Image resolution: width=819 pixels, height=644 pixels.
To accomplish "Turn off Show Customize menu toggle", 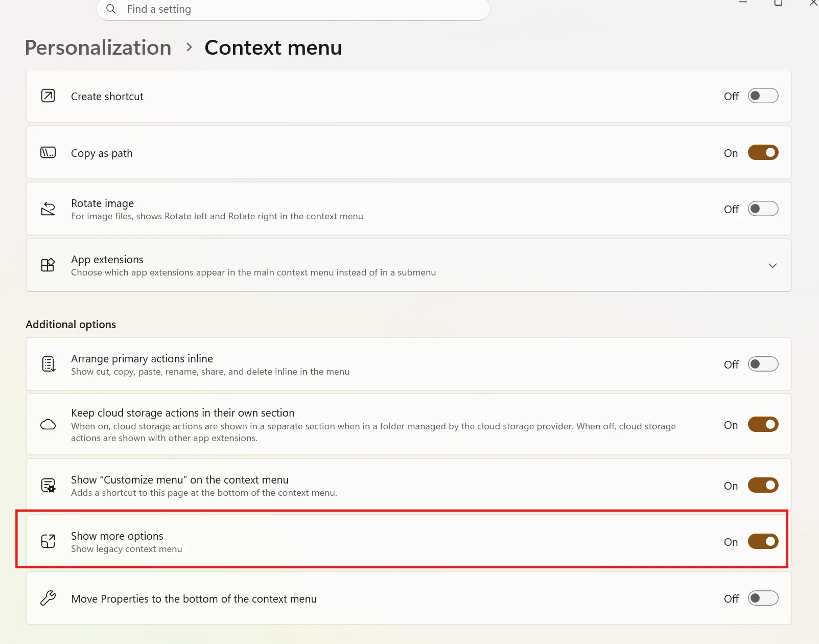I will pyautogui.click(x=763, y=486).
